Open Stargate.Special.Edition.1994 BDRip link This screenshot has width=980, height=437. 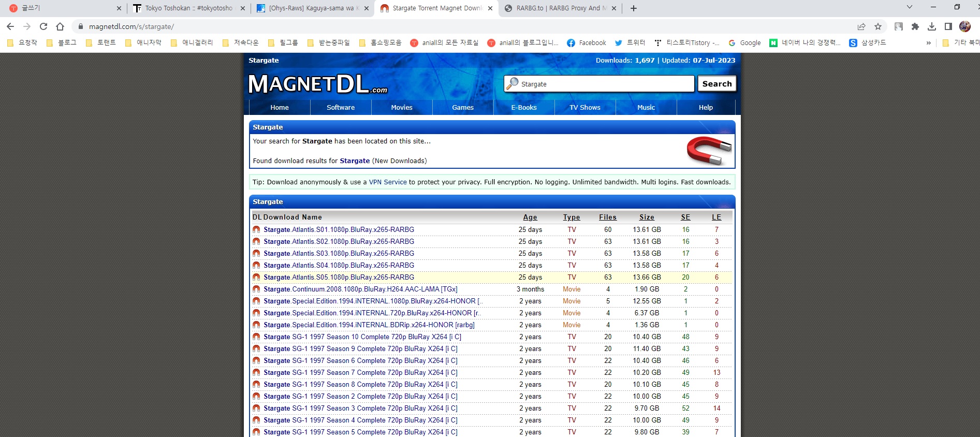pos(369,325)
